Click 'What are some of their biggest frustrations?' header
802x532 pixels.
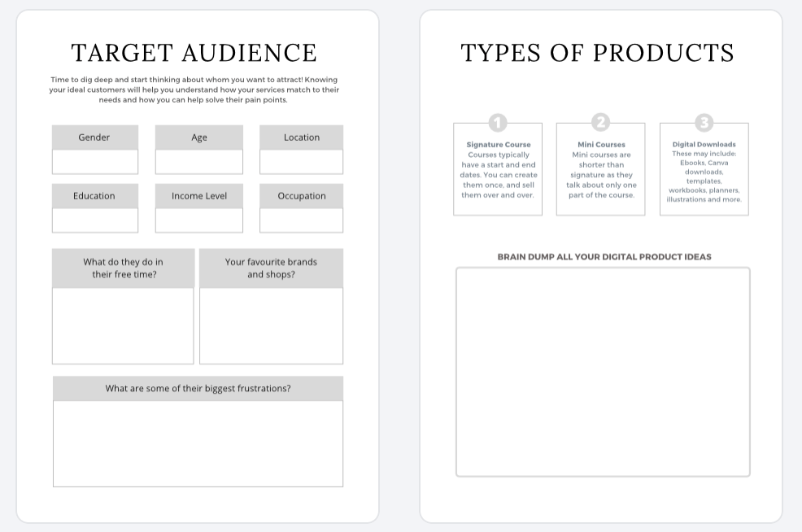[x=198, y=388]
